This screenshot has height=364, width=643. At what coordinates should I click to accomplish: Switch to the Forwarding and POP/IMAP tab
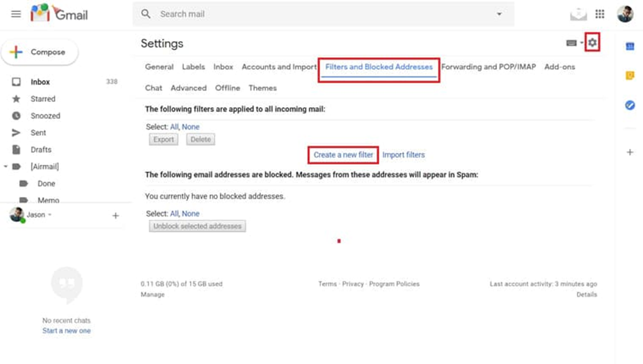click(489, 67)
